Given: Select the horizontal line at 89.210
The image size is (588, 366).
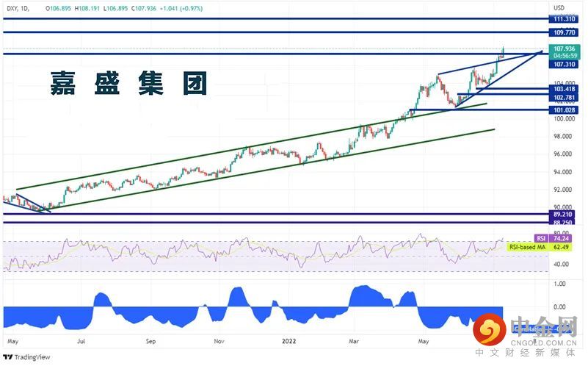Looking at the screenshot, I should 275,214.
